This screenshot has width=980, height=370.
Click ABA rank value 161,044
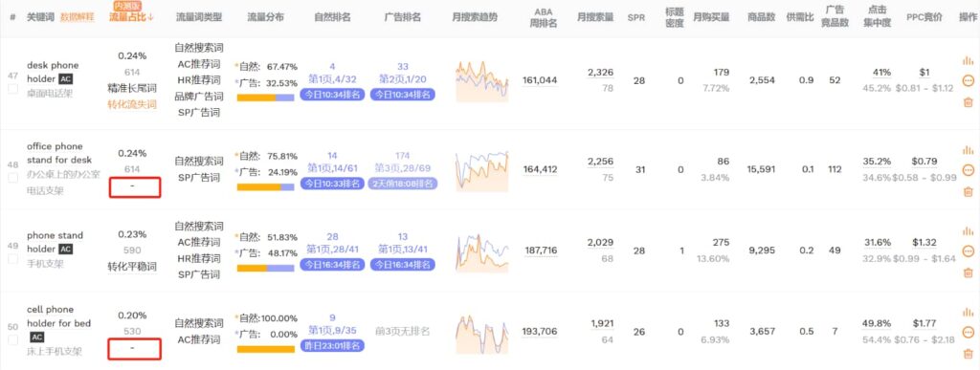tap(540, 80)
